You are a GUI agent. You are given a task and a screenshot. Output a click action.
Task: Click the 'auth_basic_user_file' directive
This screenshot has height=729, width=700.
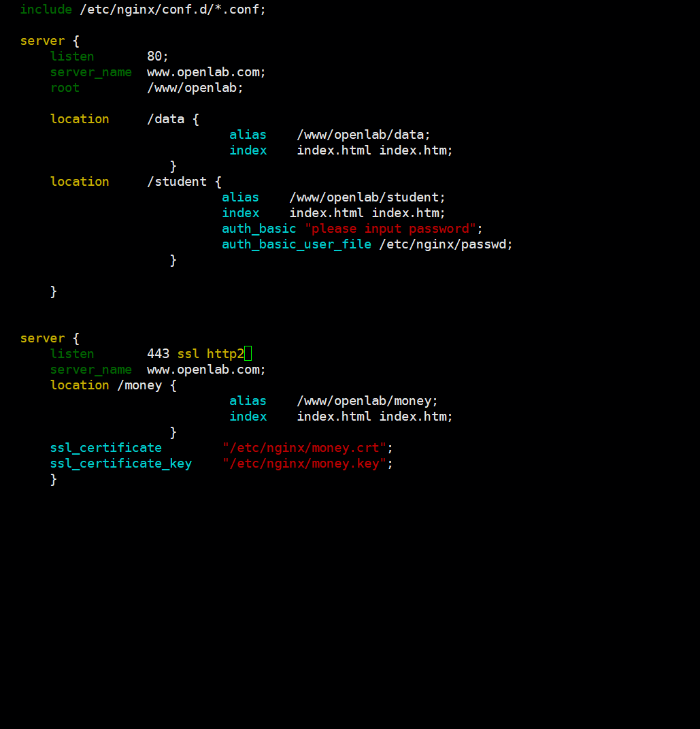click(297, 244)
